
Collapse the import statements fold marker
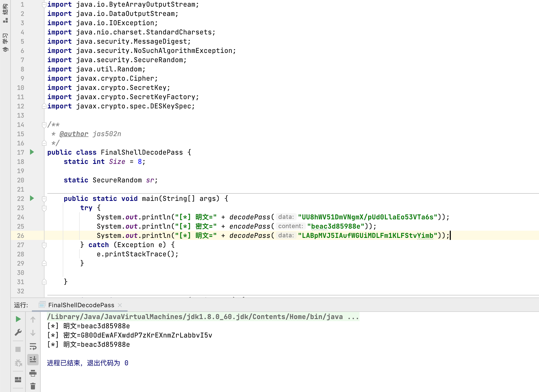click(x=44, y=5)
